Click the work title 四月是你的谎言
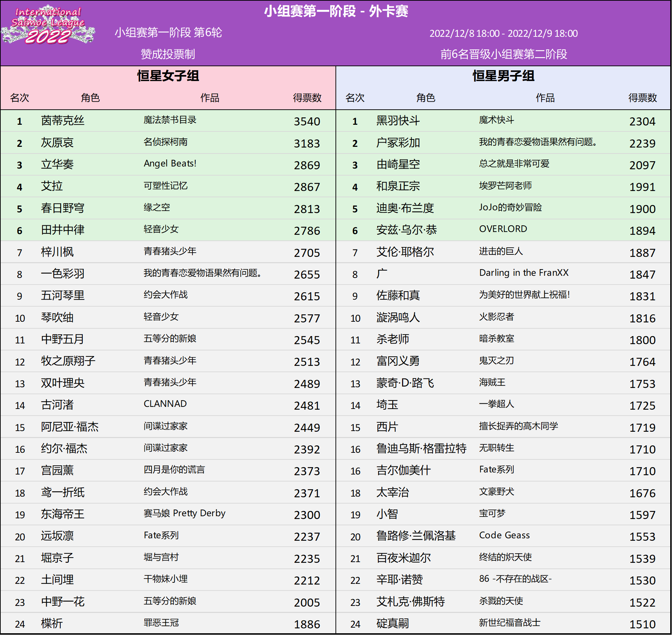This screenshot has height=635, width=672. [x=174, y=470]
